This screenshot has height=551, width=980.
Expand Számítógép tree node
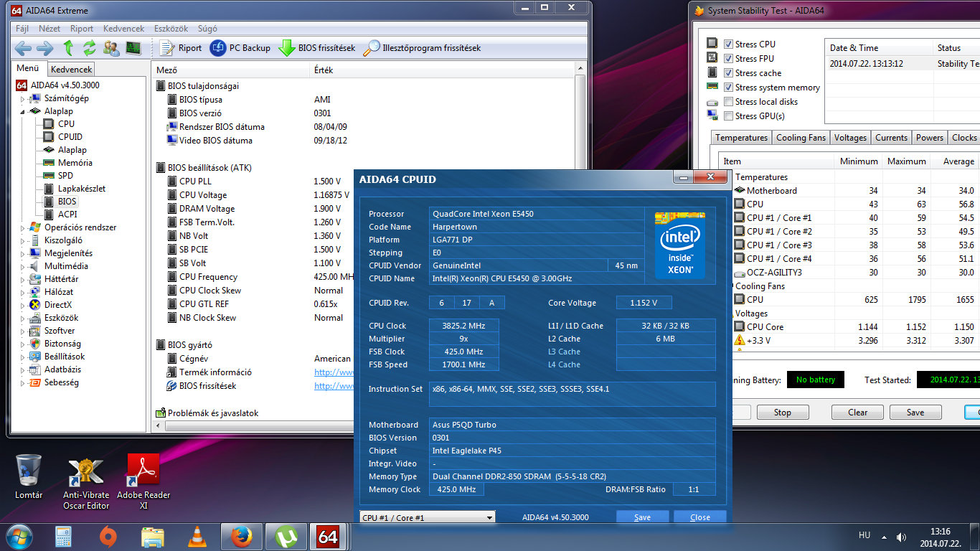tap(22, 98)
